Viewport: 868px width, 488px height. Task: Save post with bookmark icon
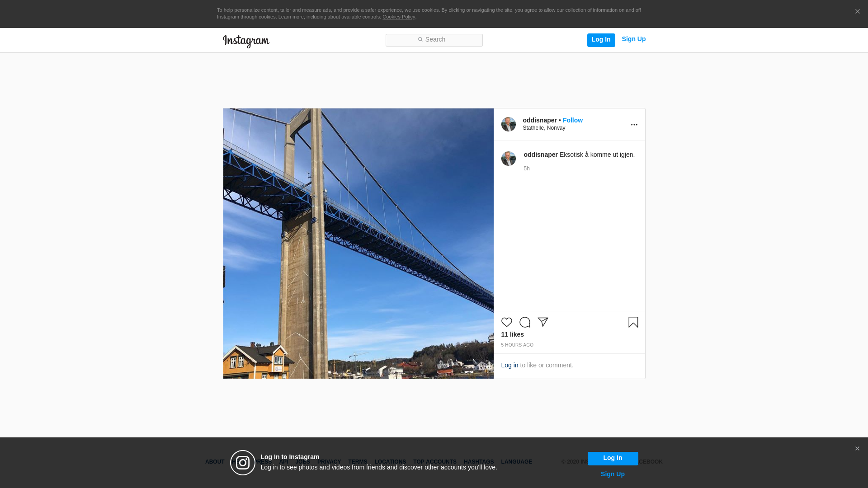tap(633, 322)
